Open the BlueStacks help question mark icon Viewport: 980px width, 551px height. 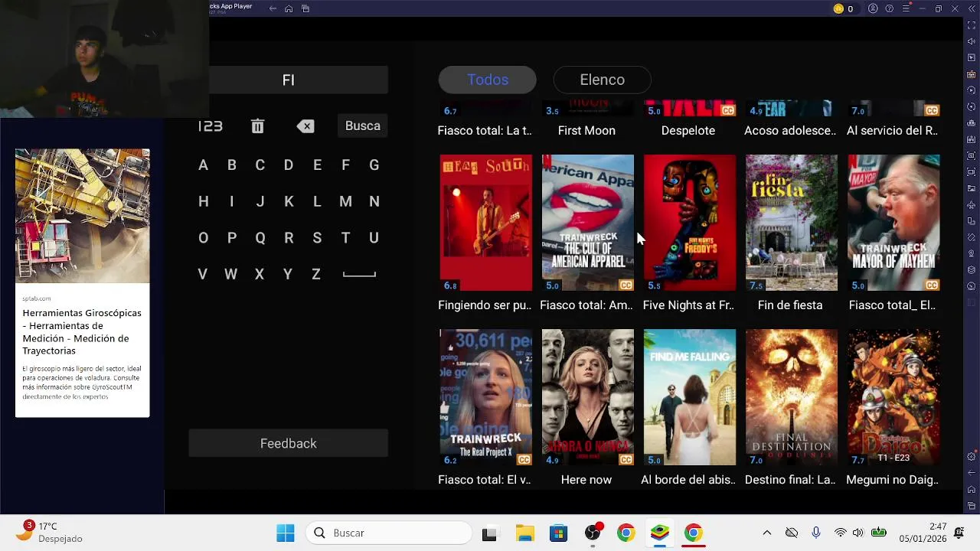pyautogui.click(x=889, y=8)
